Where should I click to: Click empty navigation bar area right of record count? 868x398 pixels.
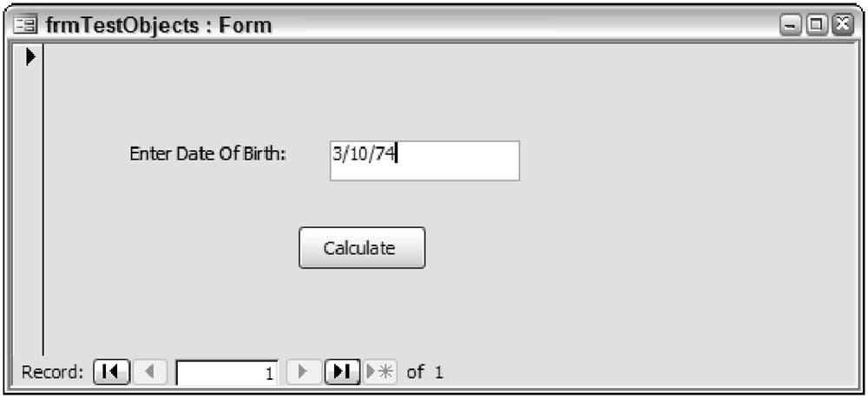coord(651,373)
